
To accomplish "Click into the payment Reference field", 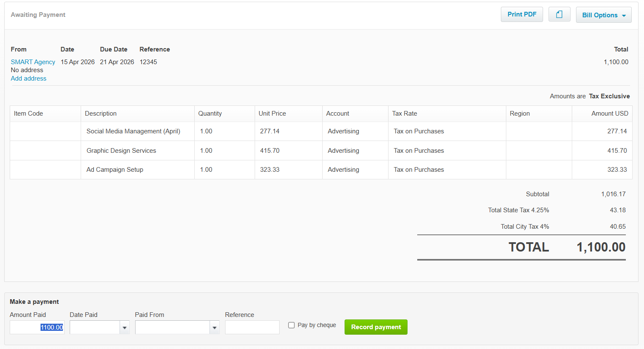I will pyautogui.click(x=252, y=327).
